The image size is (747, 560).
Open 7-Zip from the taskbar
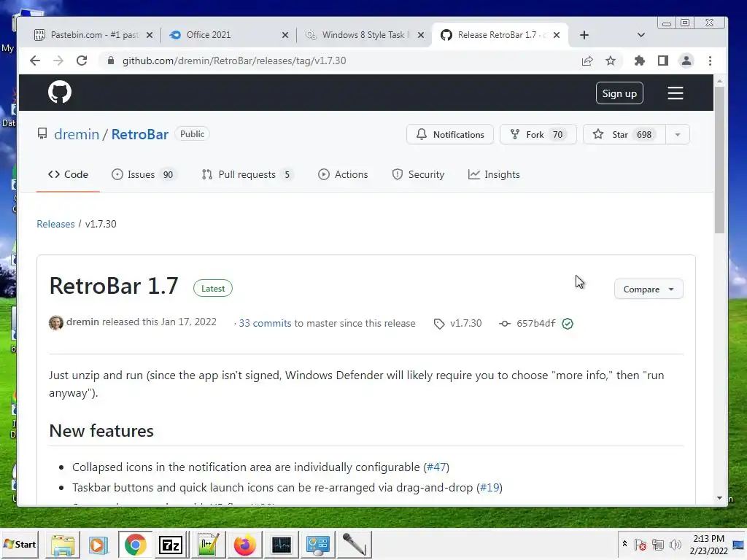click(x=171, y=545)
